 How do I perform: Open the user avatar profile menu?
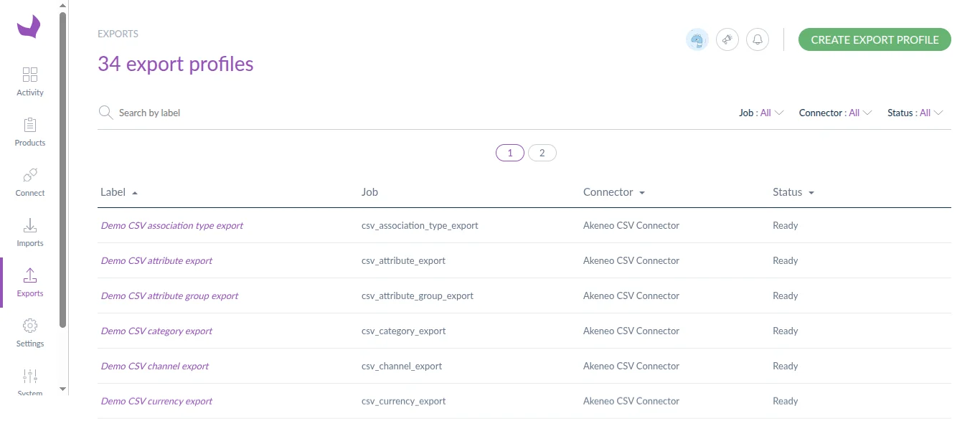pyautogui.click(x=697, y=39)
